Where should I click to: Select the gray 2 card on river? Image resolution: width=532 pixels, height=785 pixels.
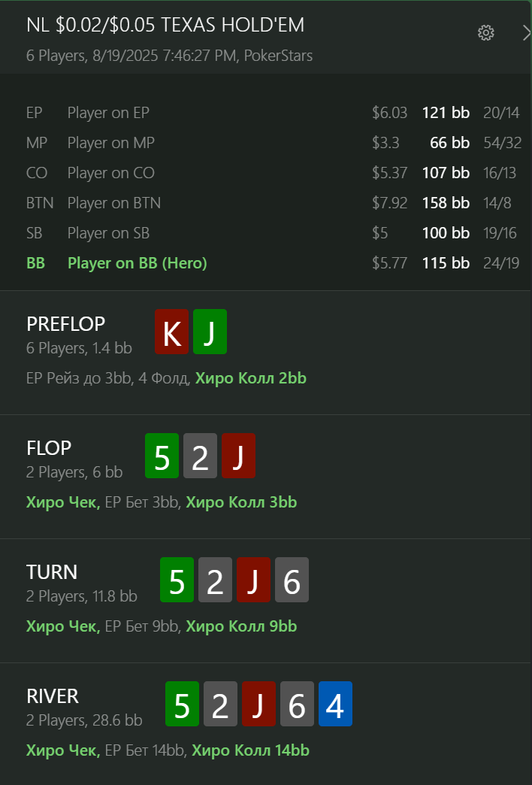point(220,704)
